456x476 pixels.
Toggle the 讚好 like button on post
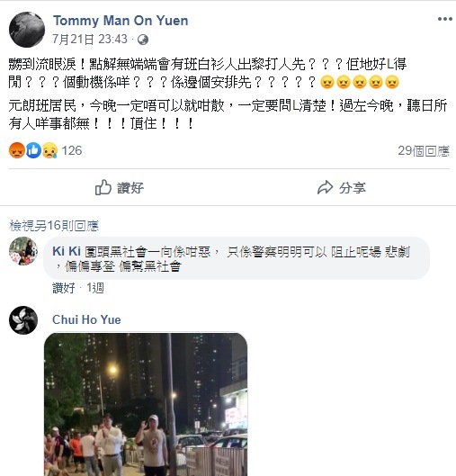pyautogui.click(x=120, y=187)
